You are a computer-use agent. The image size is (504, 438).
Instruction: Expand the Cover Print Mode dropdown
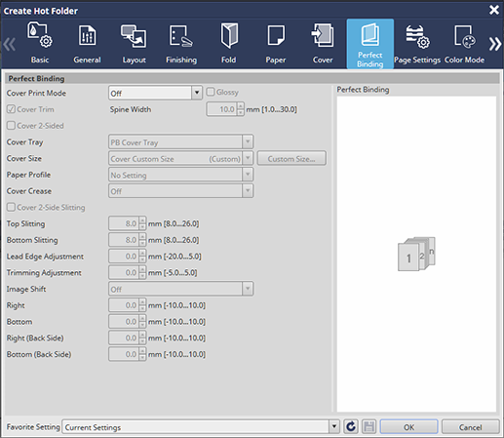[155, 93]
